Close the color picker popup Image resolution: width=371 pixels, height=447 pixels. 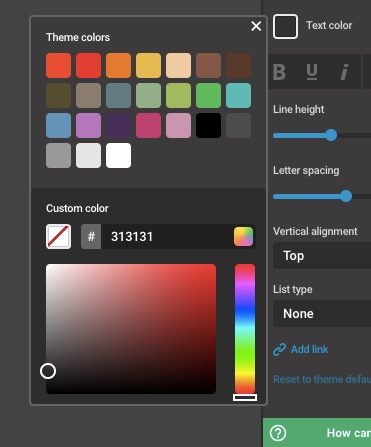(256, 26)
